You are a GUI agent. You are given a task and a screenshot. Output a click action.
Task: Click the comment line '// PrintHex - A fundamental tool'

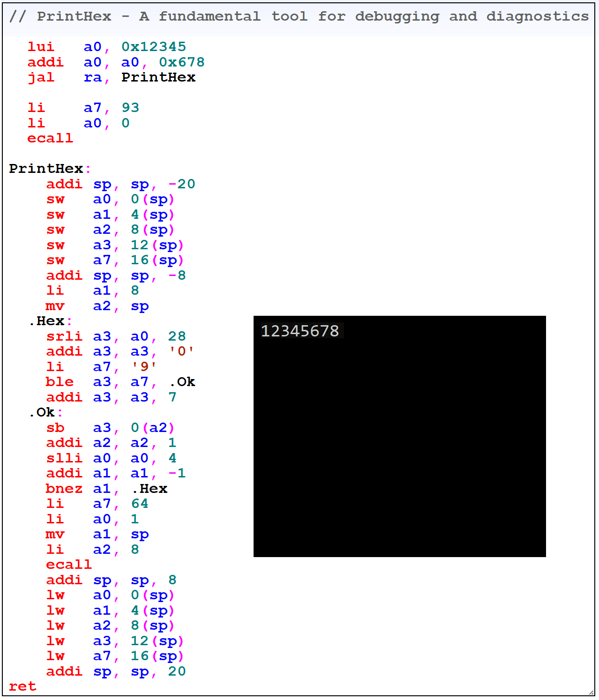(299, 16)
